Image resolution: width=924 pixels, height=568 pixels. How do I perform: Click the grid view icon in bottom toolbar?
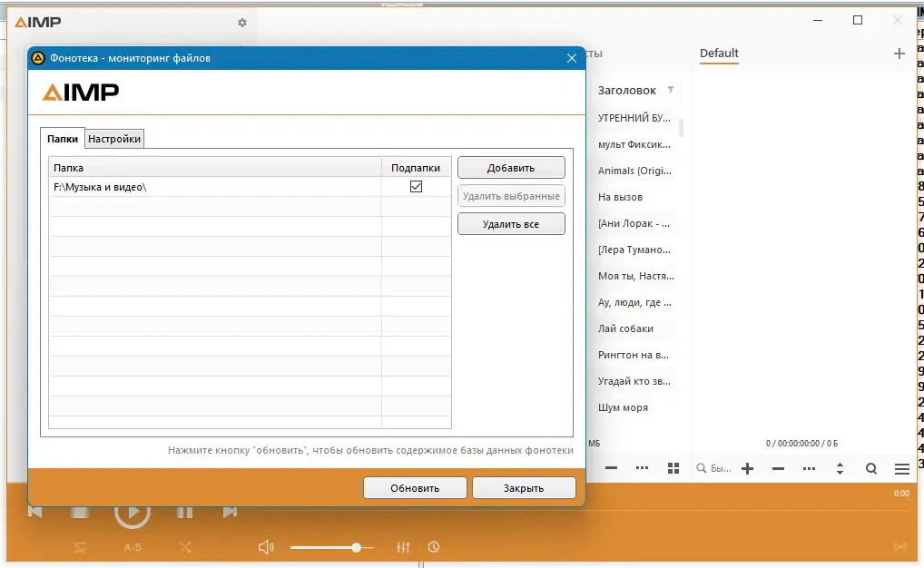tap(673, 468)
